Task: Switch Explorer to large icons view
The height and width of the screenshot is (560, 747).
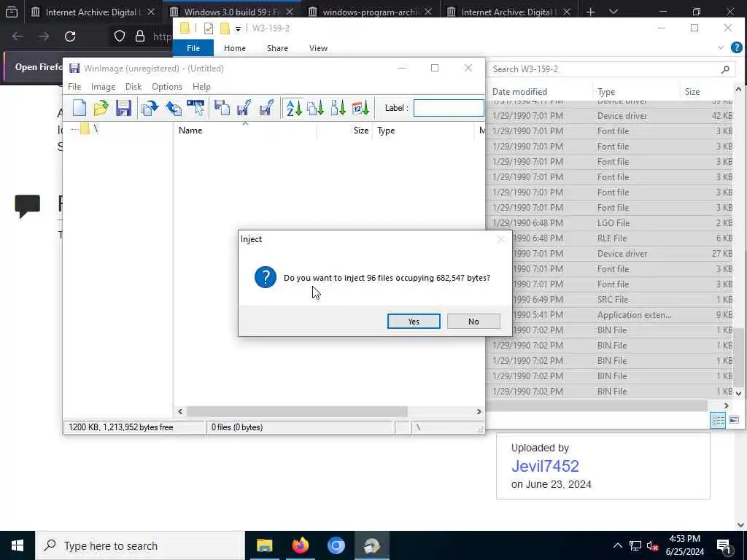Action: 734,420
